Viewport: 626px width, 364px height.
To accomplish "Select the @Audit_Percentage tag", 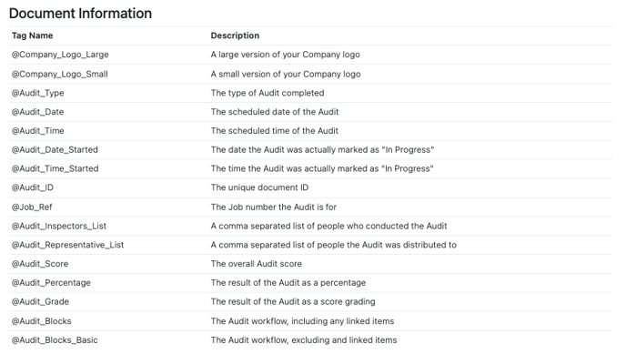I will 51,283.
